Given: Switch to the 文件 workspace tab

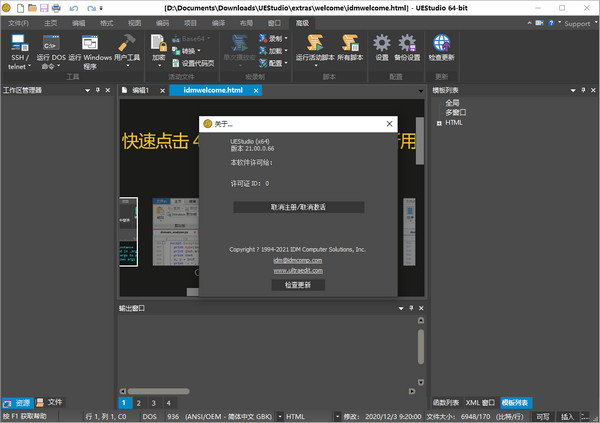Looking at the screenshot, I should pos(50,402).
